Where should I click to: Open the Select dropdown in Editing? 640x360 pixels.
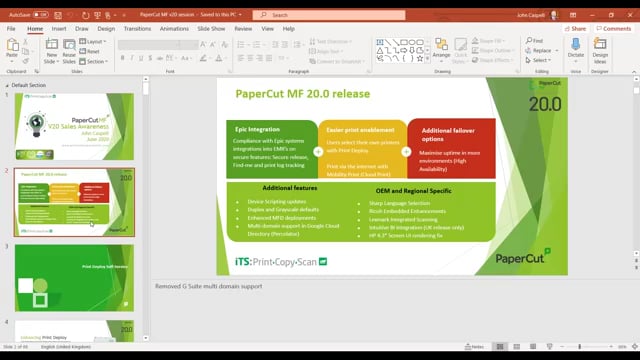coord(538,60)
